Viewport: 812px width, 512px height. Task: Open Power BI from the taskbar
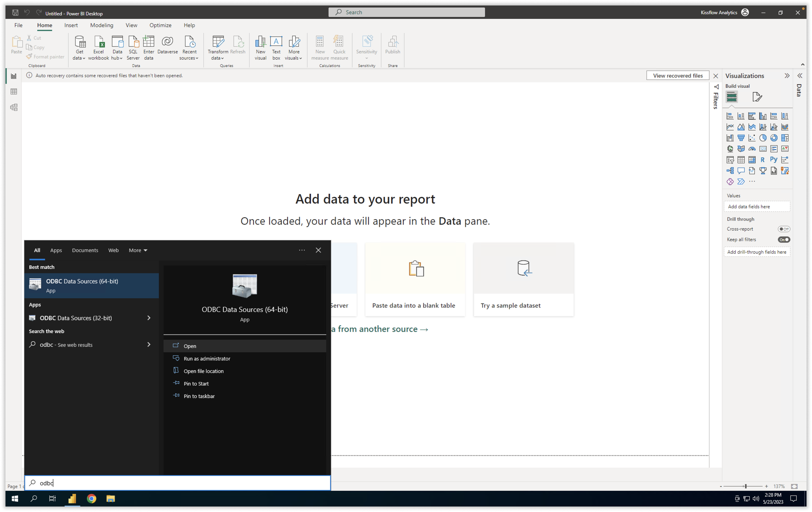pos(72,499)
